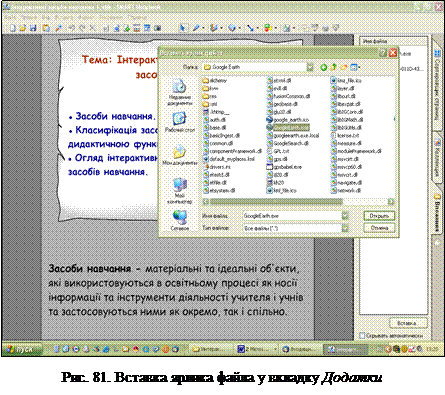
Task: Select the alchemy folder
Action: point(215,80)
